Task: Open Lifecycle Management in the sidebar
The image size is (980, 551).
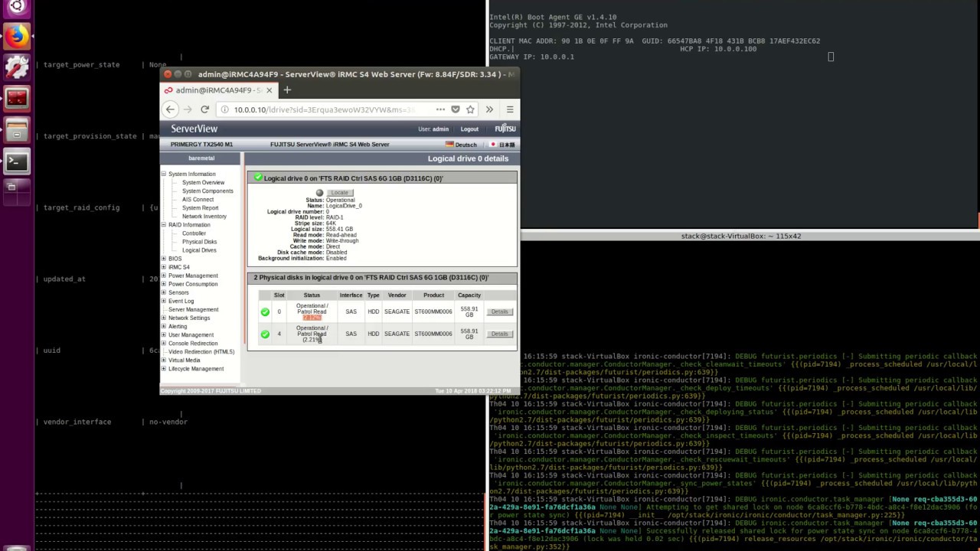Action: point(196,368)
